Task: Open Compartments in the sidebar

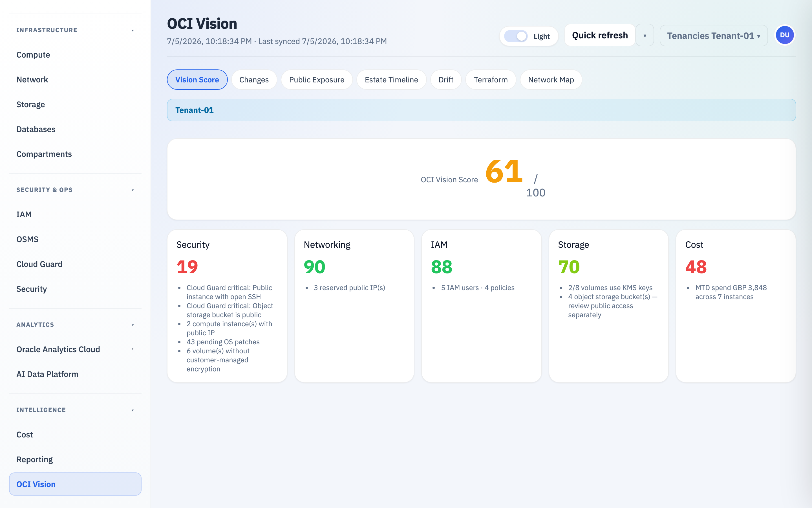Action: pyautogui.click(x=75, y=154)
